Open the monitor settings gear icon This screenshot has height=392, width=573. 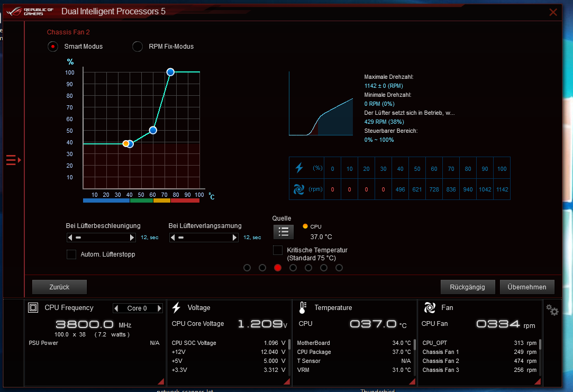tap(552, 310)
